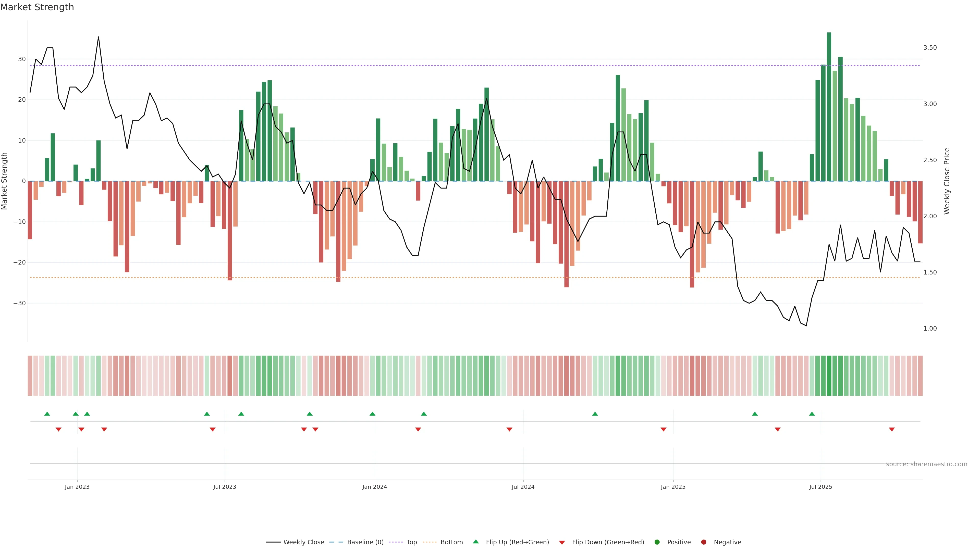980x551 pixels.
Task: Click the Jan 2024 x-axis label
Action: [374, 487]
